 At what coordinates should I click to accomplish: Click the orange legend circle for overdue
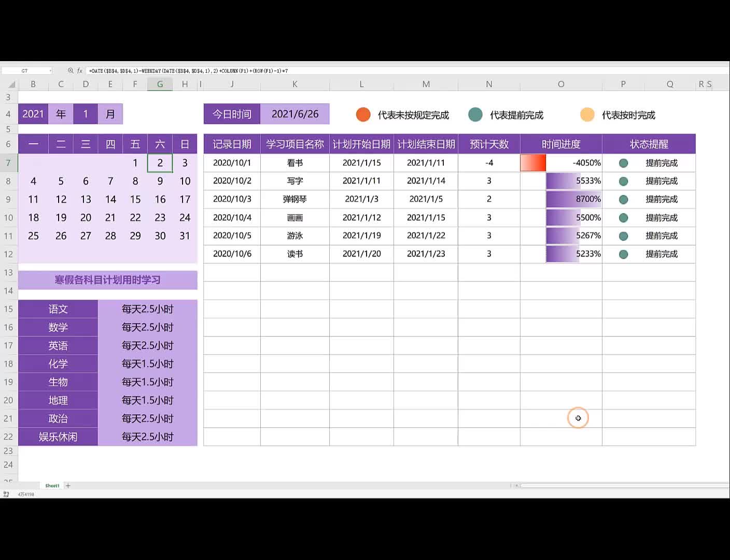tap(363, 115)
